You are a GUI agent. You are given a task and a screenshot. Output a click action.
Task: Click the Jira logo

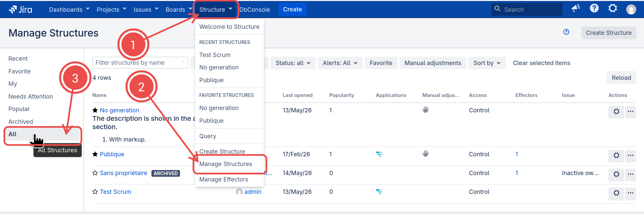20,9
